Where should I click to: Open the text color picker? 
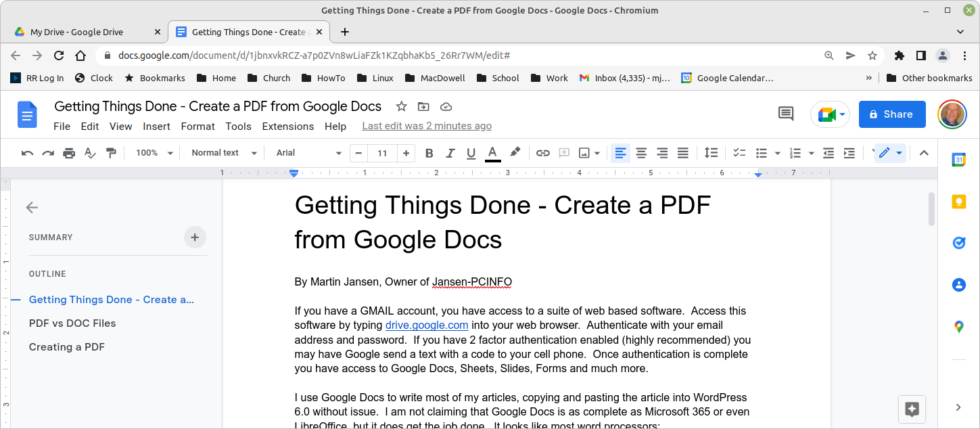[x=492, y=153]
